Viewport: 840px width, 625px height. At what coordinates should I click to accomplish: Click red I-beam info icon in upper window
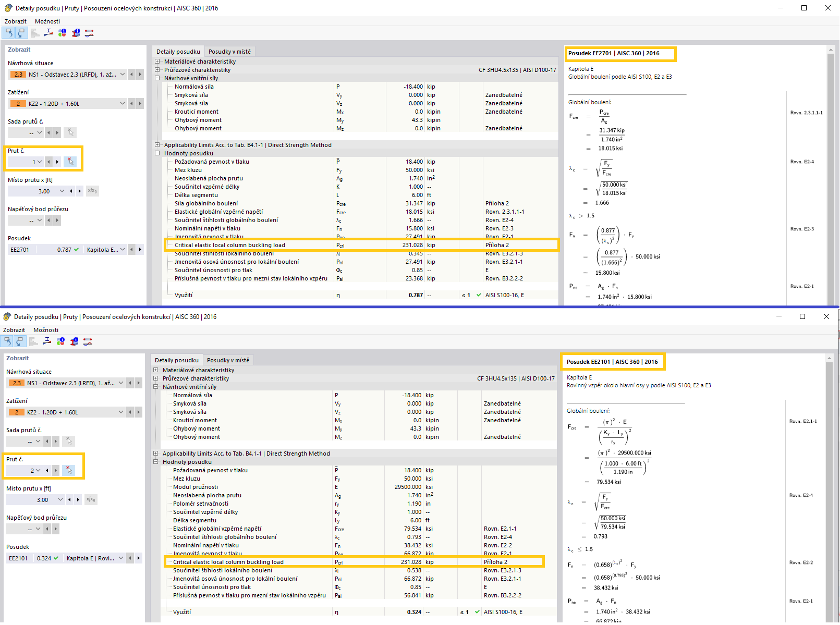click(76, 33)
